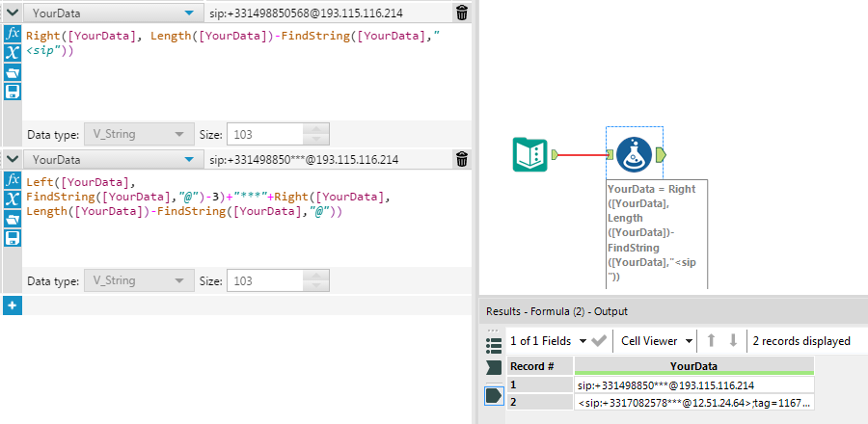Delete the first YourData expression

[x=462, y=13]
